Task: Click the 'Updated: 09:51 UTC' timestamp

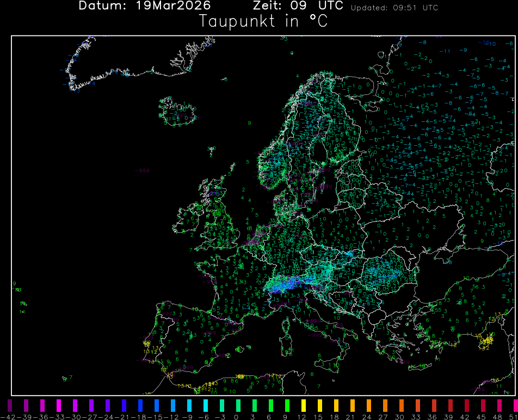Action: coord(394,8)
